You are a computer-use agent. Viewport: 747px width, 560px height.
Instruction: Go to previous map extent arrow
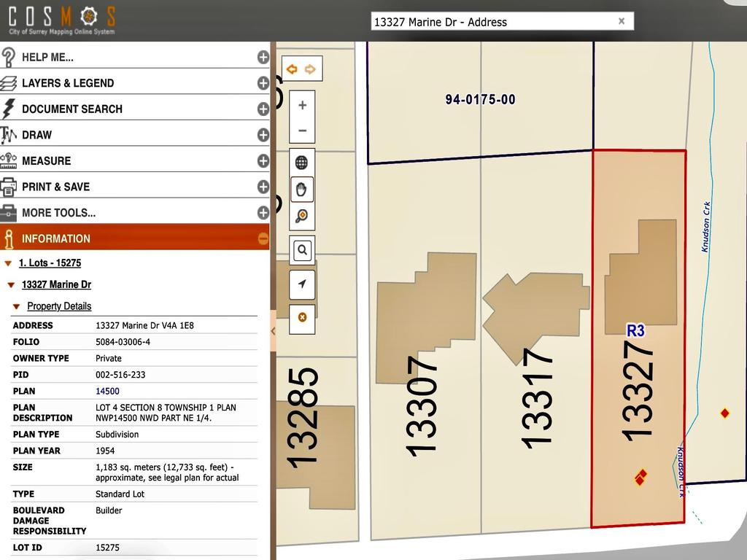[292, 69]
